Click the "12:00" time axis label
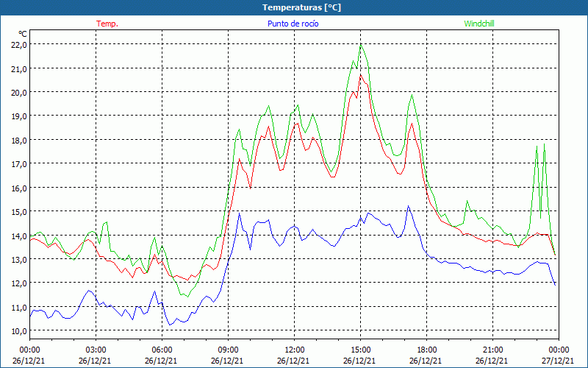This screenshot has height=368, width=588. (295, 350)
